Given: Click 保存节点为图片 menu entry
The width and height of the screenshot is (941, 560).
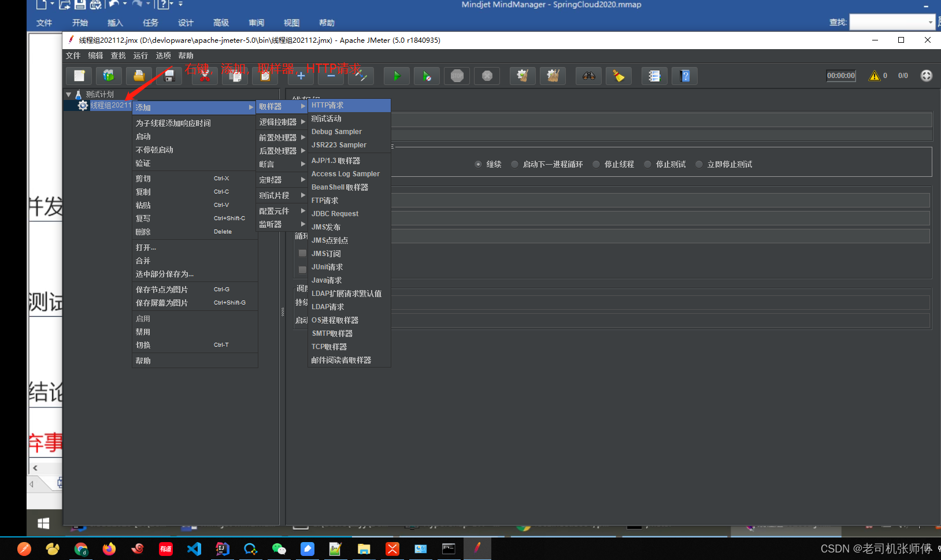Looking at the screenshot, I should point(195,290).
